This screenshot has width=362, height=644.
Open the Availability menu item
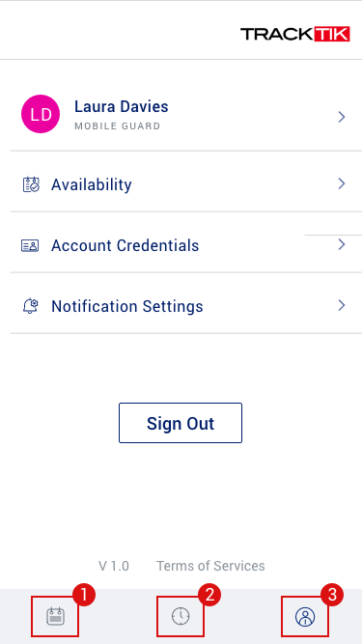click(x=181, y=184)
